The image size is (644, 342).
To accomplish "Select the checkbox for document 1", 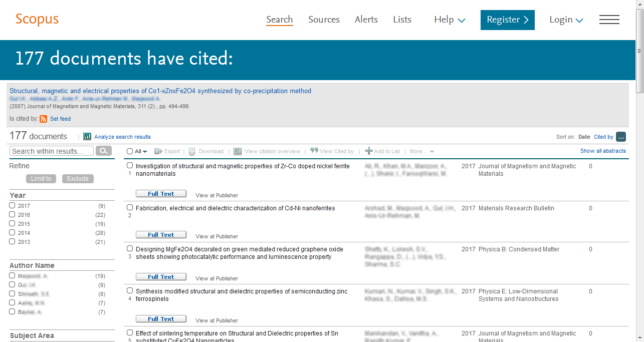I will 130,166.
